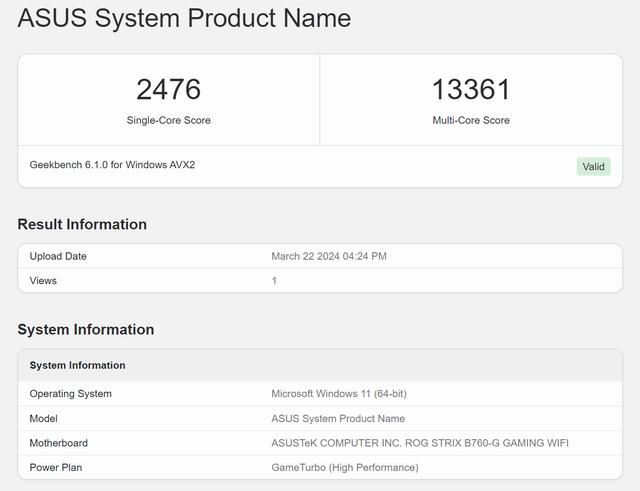Click the March 22 2024 upload date value
Screen dimensions: 640x491
point(329,256)
